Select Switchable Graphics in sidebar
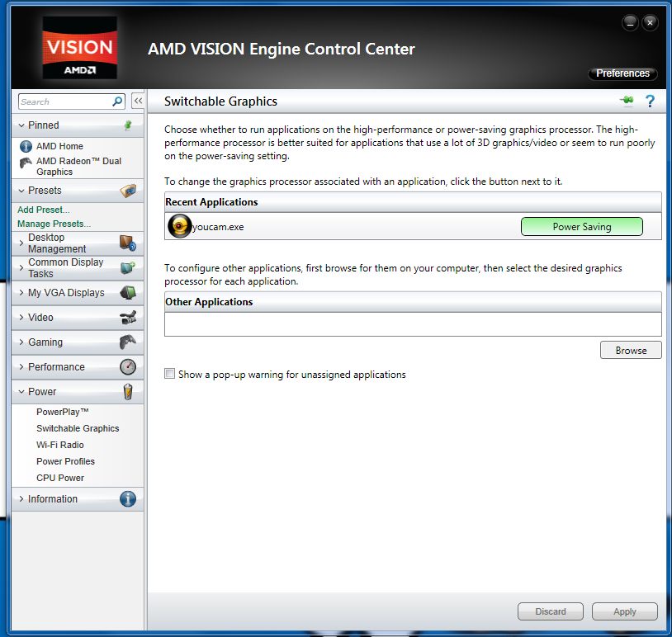 78,428
